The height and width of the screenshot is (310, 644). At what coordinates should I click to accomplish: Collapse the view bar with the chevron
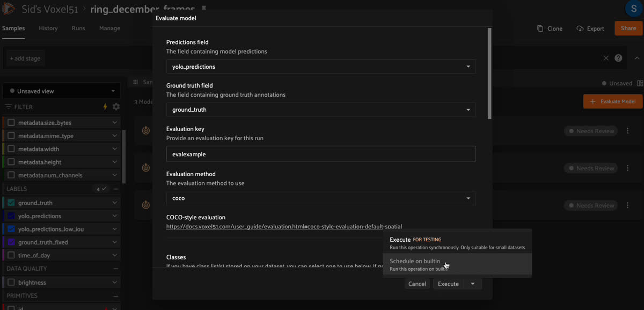[637, 58]
